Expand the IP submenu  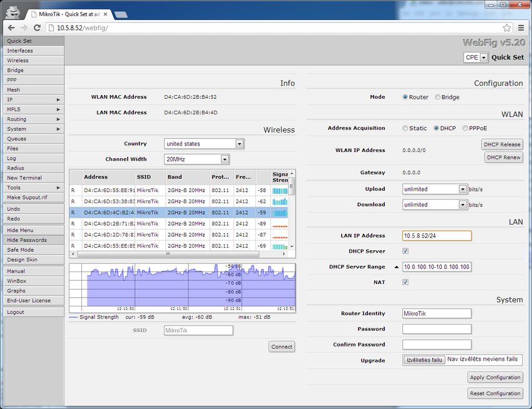pyautogui.click(x=34, y=99)
